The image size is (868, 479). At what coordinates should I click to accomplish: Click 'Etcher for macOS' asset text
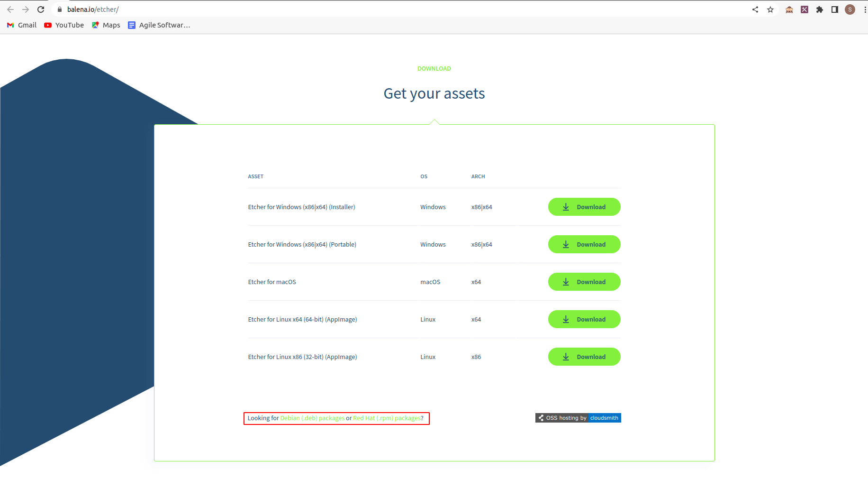[272, 282]
